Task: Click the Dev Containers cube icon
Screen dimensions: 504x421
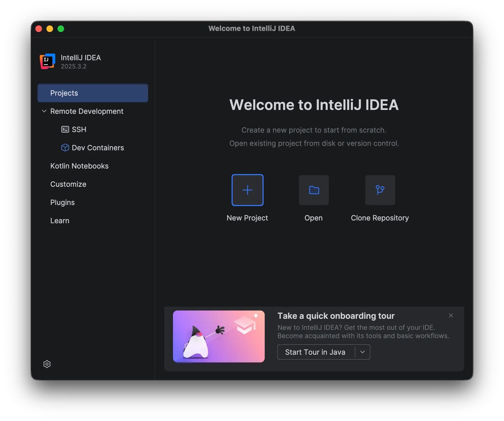Action: [65, 148]
